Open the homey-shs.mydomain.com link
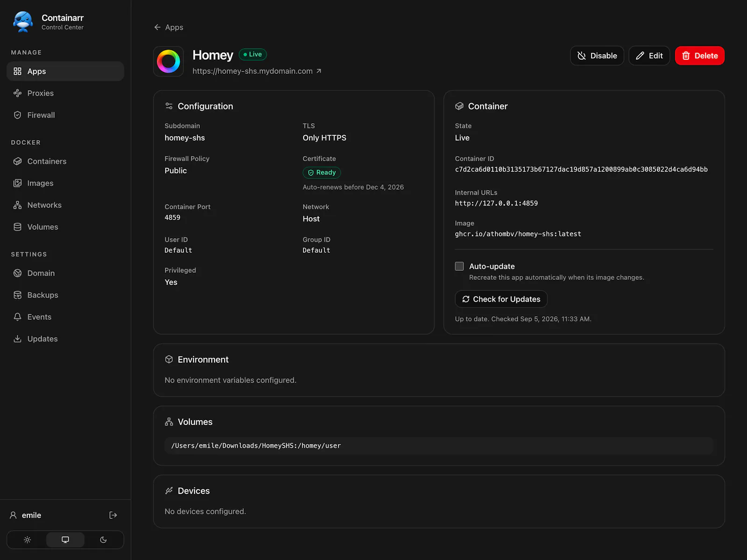The height and width of the screenshot is (560, 747). (257, 71)
